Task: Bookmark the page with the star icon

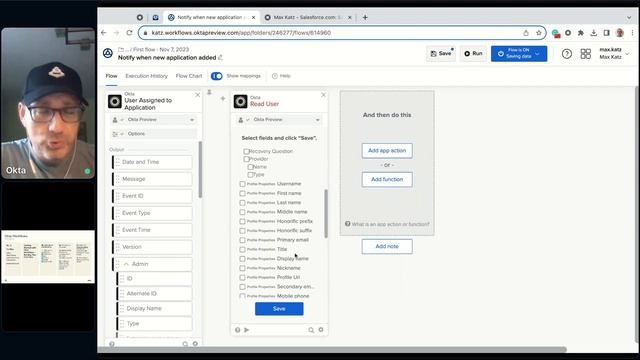Action: [539, 33]
